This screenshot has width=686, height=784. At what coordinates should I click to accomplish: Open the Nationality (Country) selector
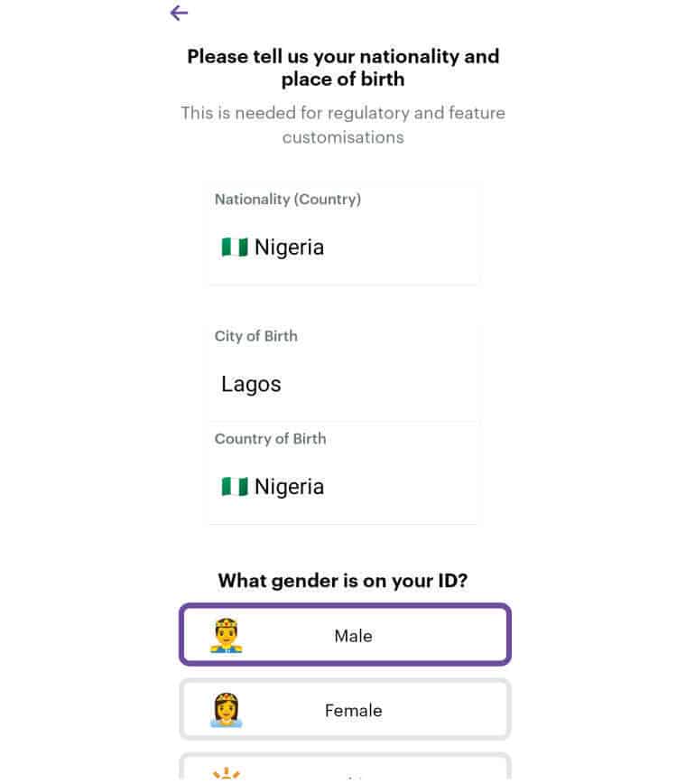pyautogui.click(x=343, y=235)
